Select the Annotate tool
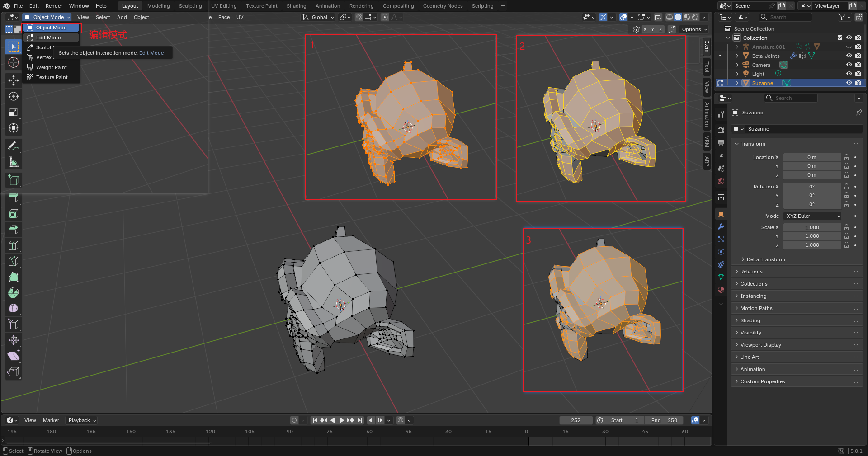868x456 pixels. [x=14, y=146]
